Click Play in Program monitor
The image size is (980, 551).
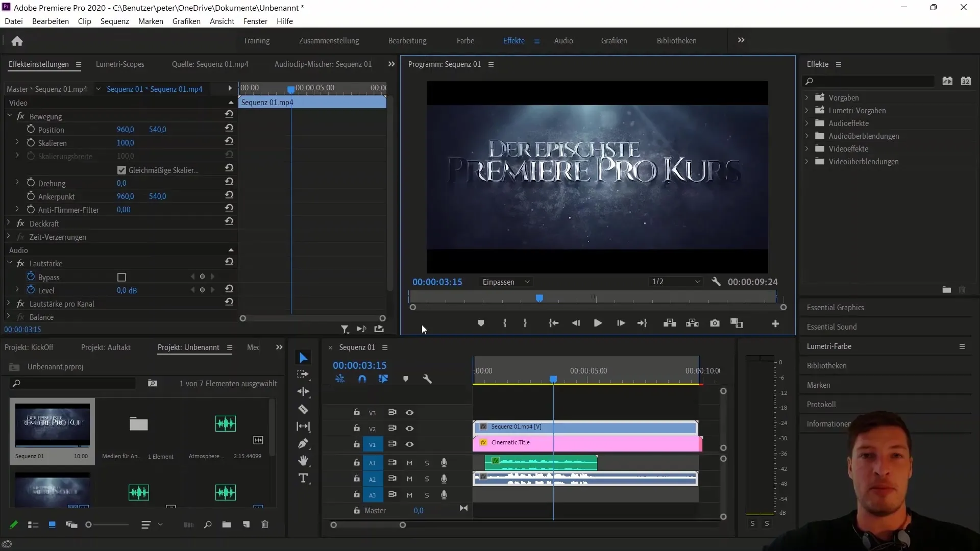pos(598,323)
